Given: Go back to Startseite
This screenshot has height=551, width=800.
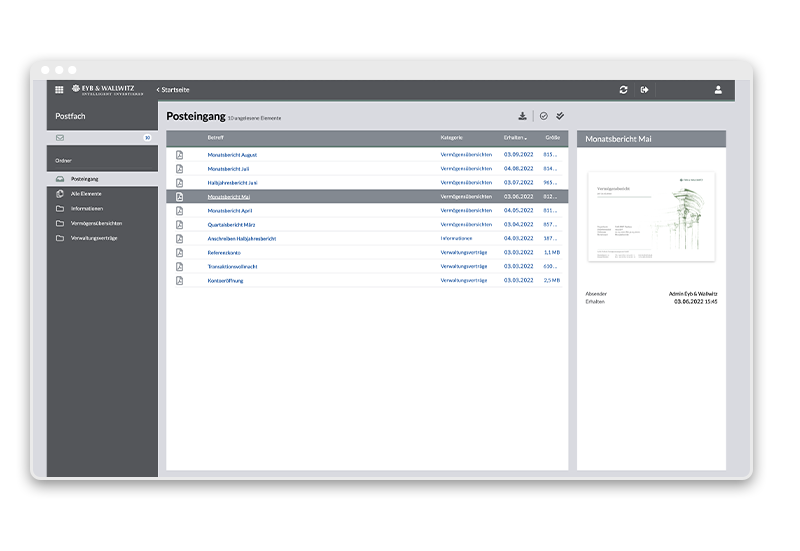Looking at the screenshot, I should [173, 90].
